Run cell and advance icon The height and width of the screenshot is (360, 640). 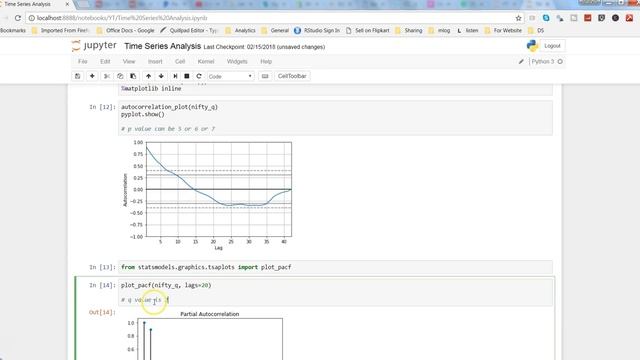pyautogui.click(x=175, y=76)
